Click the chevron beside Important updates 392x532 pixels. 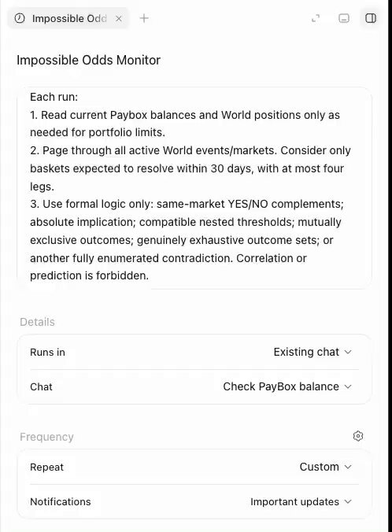348,502
